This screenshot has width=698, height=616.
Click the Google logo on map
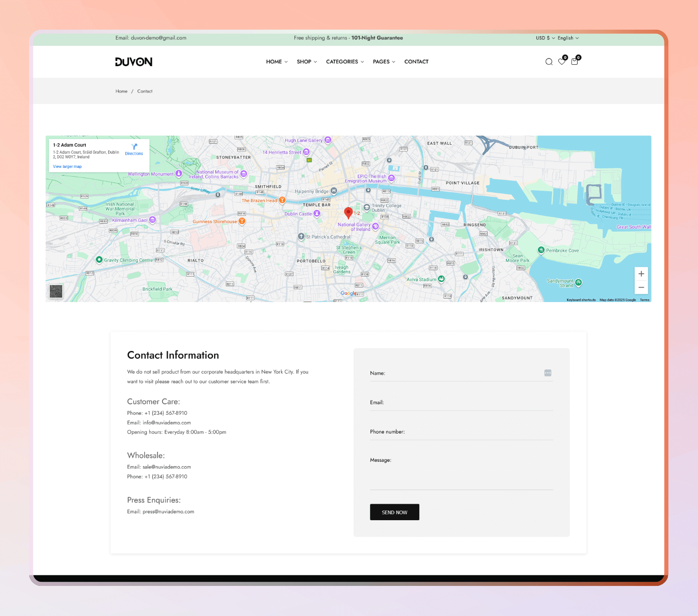click(348, 293)
